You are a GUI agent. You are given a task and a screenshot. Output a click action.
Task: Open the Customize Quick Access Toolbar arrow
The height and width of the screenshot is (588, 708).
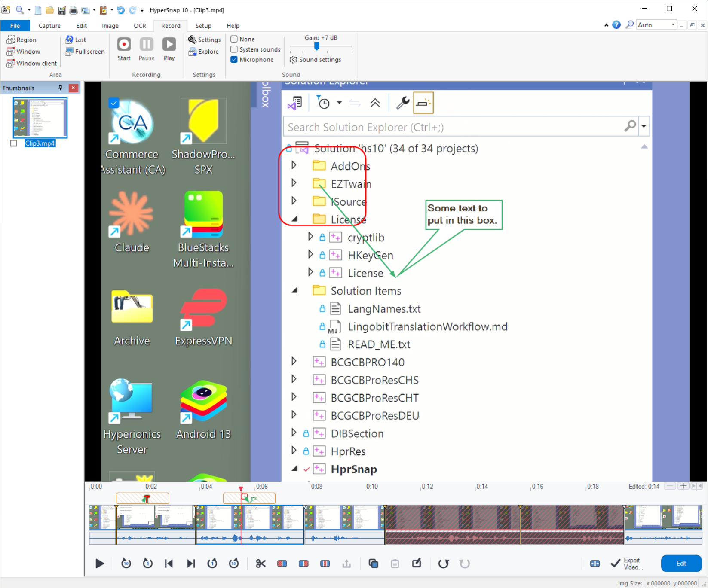click(x=142, y=10)
